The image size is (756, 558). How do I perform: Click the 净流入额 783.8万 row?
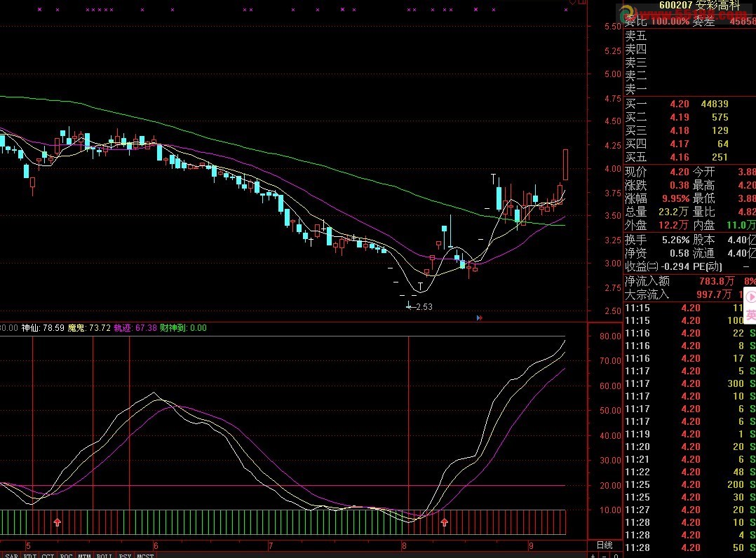690,281
